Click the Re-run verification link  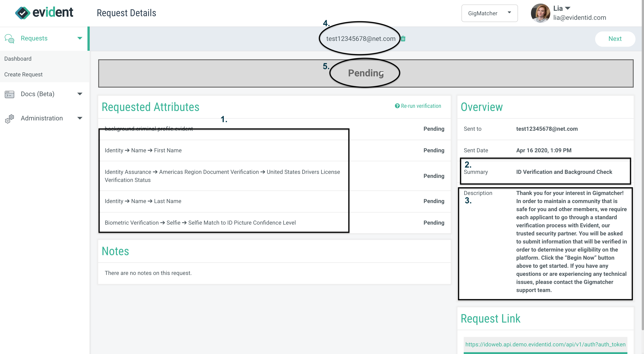(x=421, y=106)
